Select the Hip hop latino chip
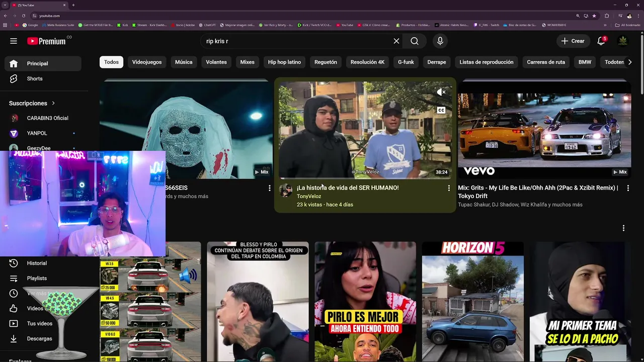Viewport: 644px width, 362px height. tap(284, 62)
